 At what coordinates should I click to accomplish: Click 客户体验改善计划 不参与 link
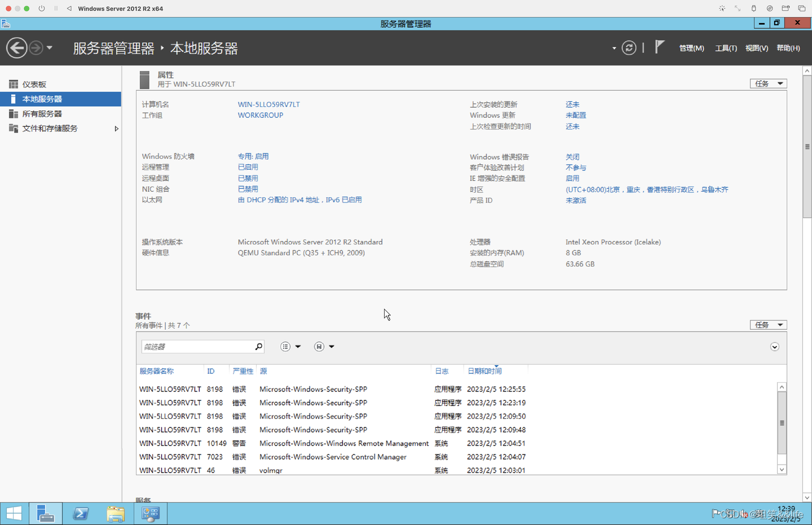pos(576,167)
